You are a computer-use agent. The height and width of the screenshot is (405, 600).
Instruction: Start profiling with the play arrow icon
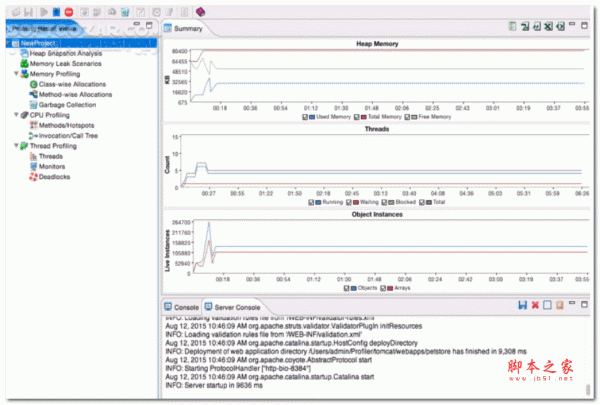[x=44, y=12]
